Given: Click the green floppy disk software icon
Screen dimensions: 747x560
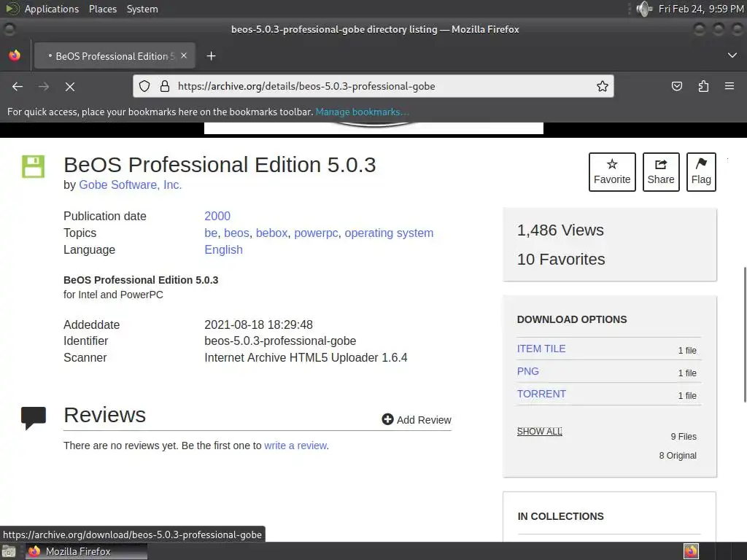Looking at the screenshot, I should click(x=33, y=167).
